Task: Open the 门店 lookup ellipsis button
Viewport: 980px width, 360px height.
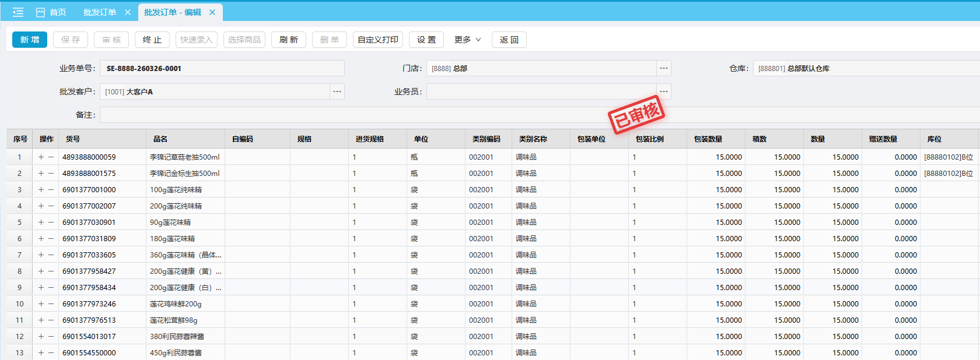Action: (663, 69)
